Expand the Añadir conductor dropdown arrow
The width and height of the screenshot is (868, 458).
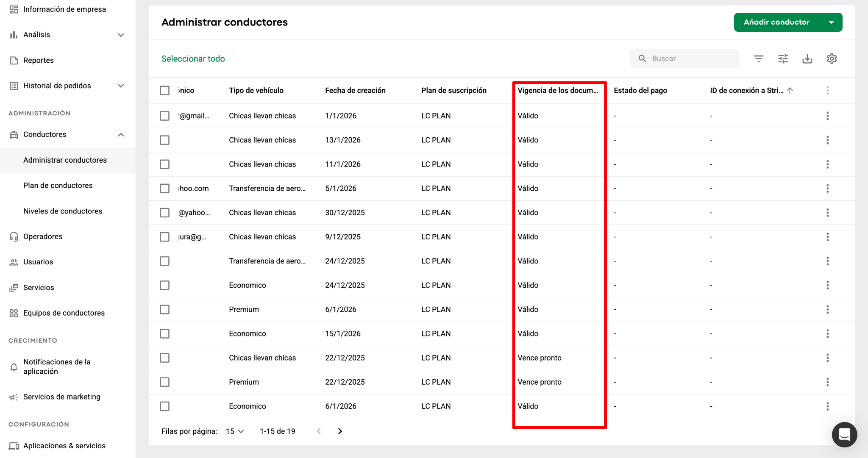pyautogui.click(x=831, y=22)
